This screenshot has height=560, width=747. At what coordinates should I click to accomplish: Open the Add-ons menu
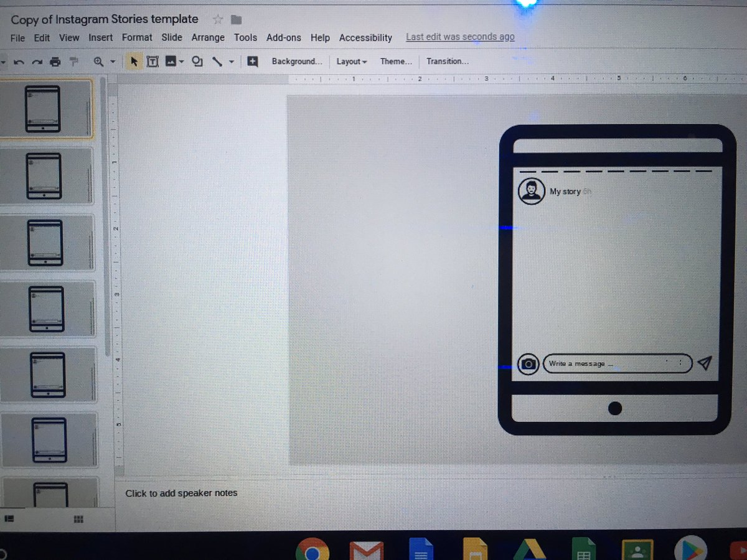[284, 38]
